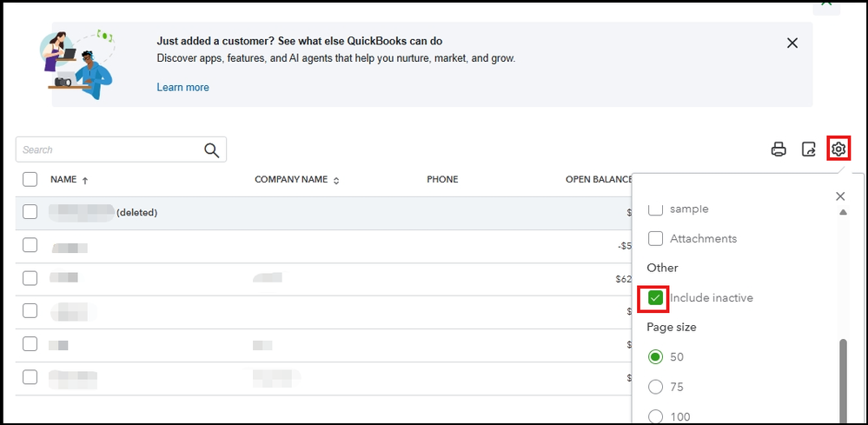Select the 100 page size option
Screen dimensions: 868x425
656,416
